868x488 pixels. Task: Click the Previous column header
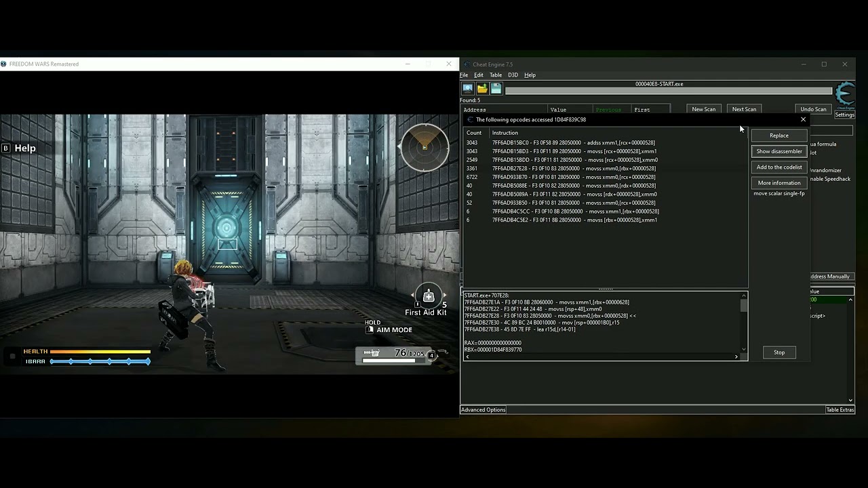(x=612, y=110)
